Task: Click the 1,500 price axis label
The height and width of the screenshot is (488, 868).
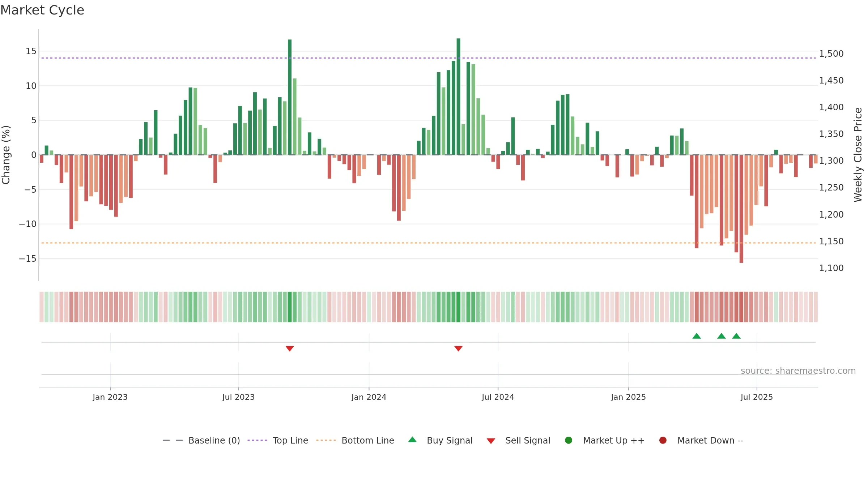Action: [x=831, y=54]
